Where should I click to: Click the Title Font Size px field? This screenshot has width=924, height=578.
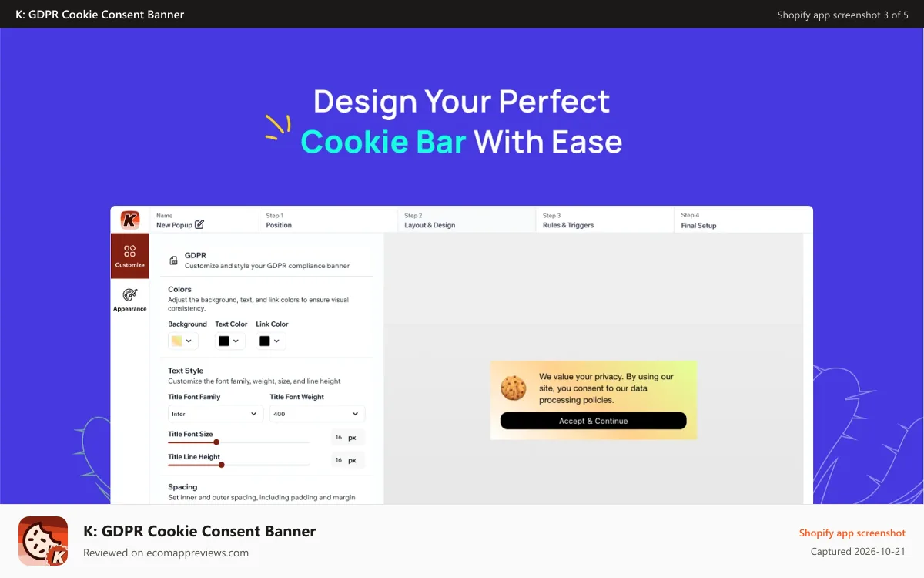(346, 437)
